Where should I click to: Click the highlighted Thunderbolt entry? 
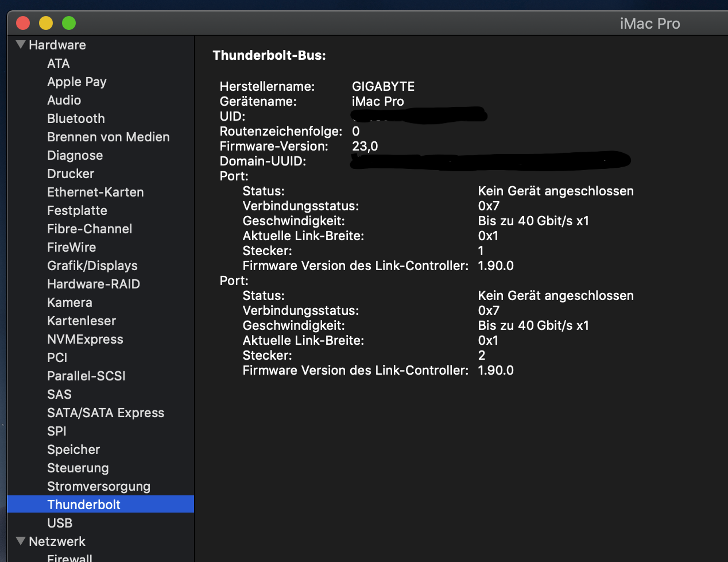(100, 504)
